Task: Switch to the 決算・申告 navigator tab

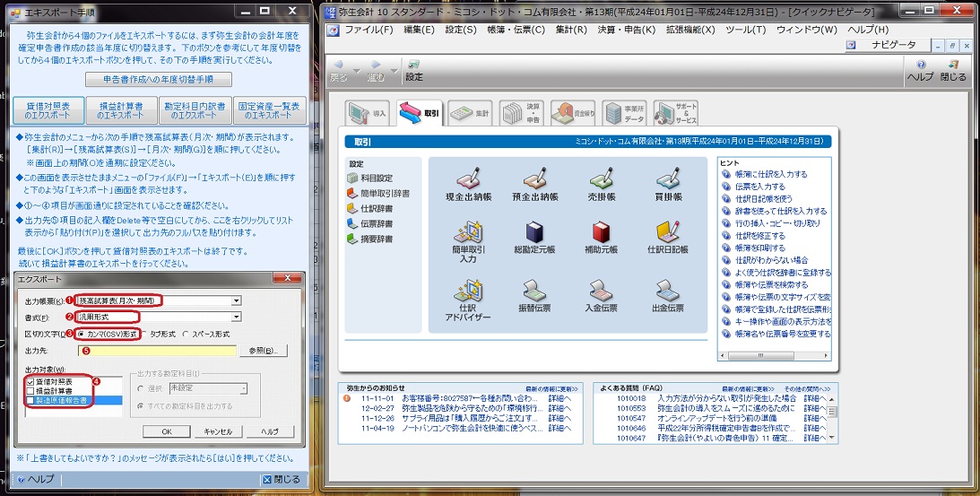Action: 521,113
